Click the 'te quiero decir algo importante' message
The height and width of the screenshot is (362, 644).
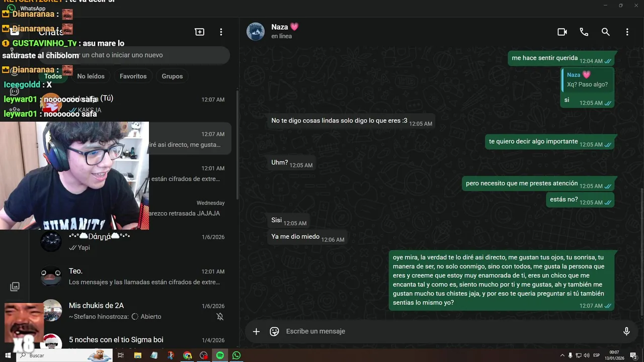pos(550,142)
